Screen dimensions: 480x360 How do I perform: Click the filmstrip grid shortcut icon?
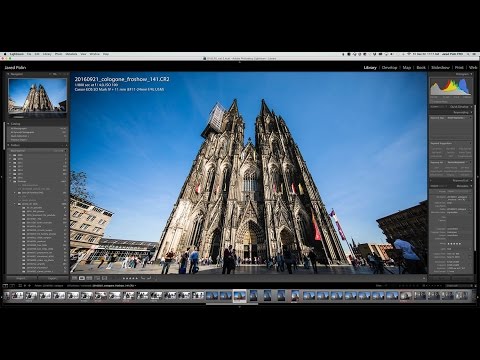point(20,286)
